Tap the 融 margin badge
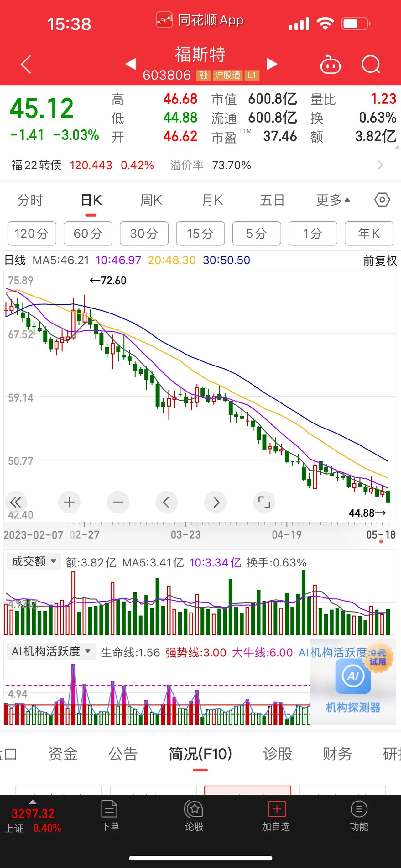 [203, 75]
